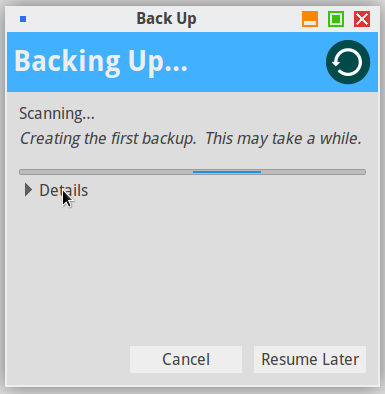Close the Back Up dialog with red X
The height and width of the screenshot is (394, 385).
point(362,19)
